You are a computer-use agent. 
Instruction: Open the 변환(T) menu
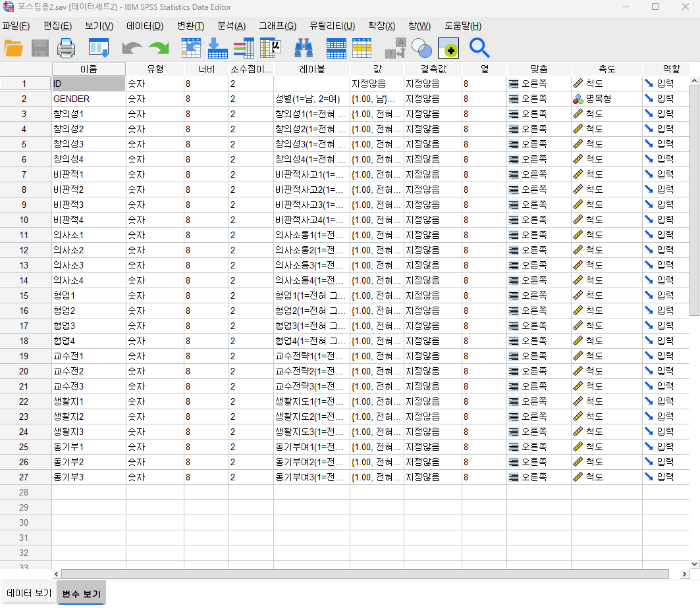pyautogui.click(x=190, y=26)
